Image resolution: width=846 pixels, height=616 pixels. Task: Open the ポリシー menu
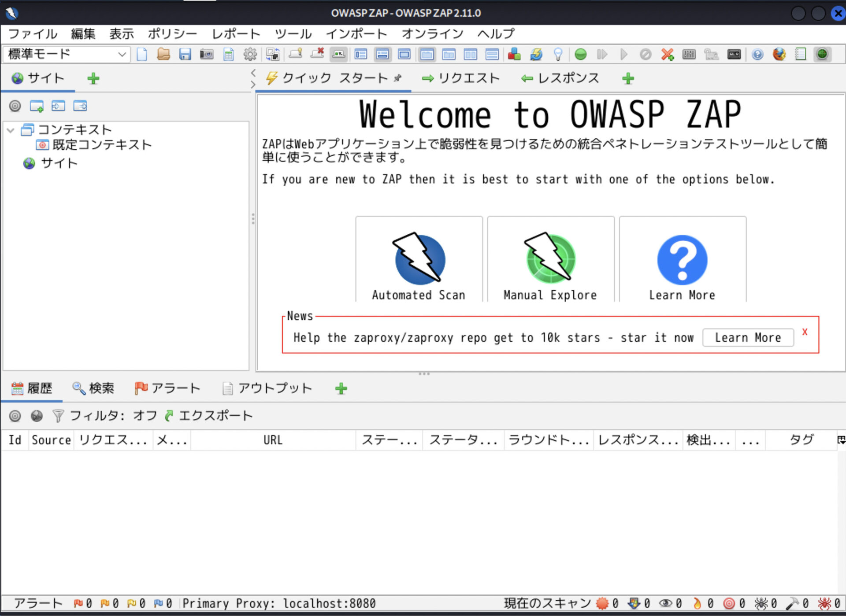point(172,34)
